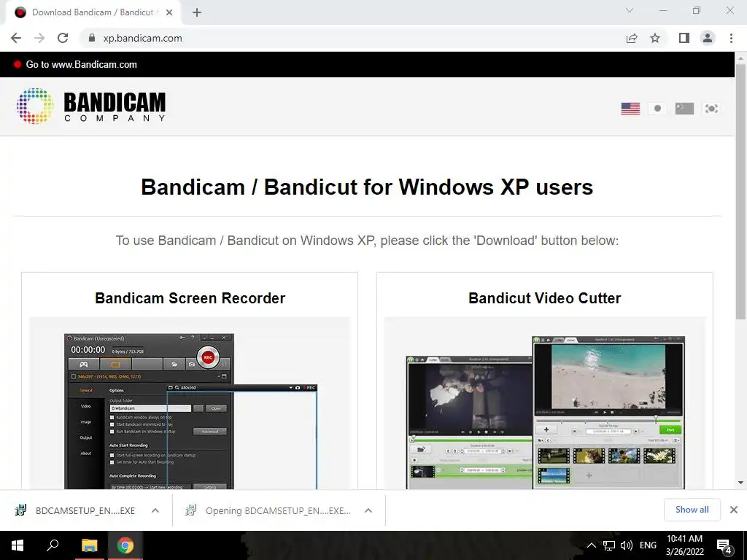
Task: Open Chrome side panel
Action: click(684, 38)
